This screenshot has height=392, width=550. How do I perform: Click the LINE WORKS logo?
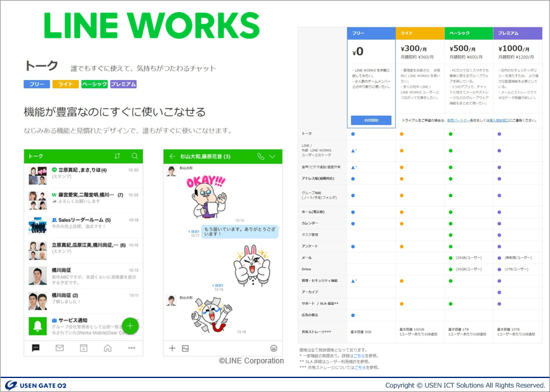coord(152,25)
